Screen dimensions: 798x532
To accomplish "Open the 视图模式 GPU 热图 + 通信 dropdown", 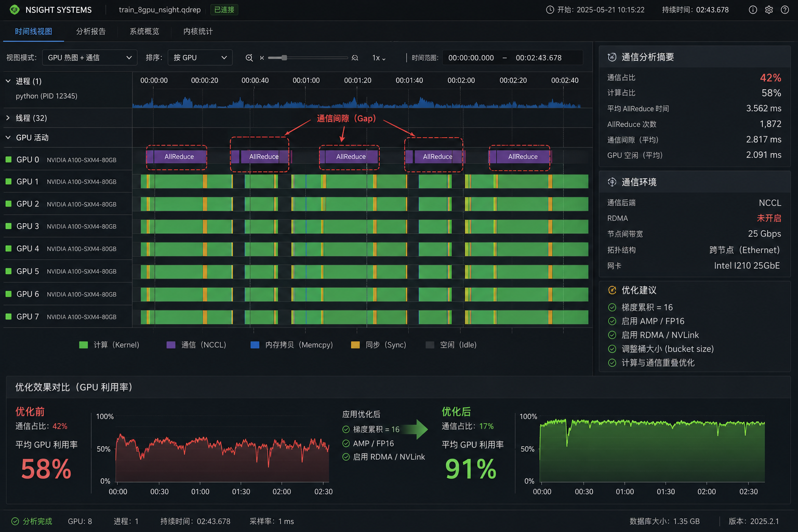I will pos(89,58).
